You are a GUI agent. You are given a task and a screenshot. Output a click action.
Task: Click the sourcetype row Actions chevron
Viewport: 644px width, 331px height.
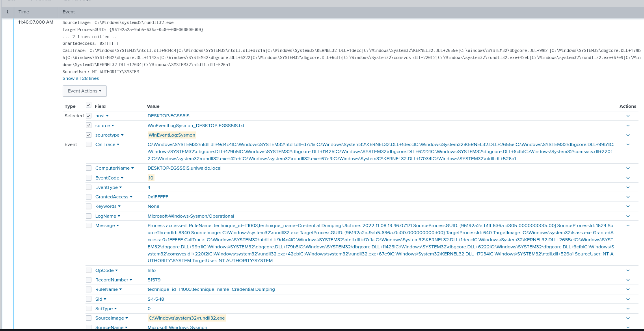tap(628, 135)
